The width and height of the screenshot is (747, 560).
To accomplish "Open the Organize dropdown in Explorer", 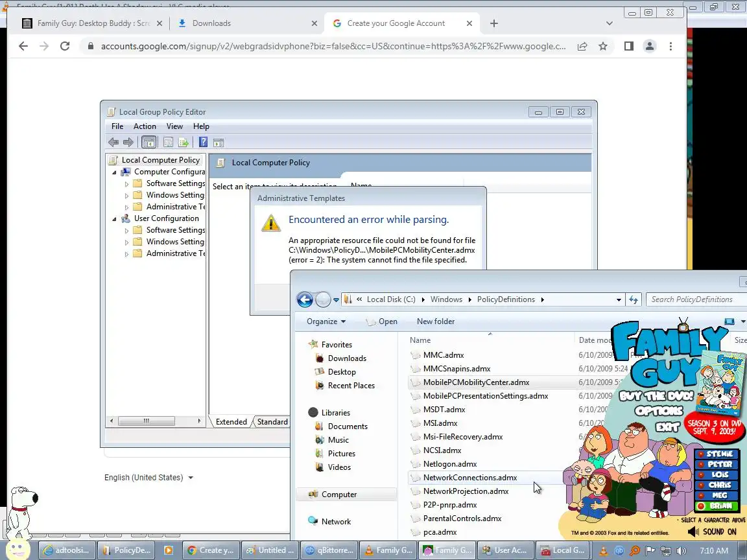I will 326,321.
